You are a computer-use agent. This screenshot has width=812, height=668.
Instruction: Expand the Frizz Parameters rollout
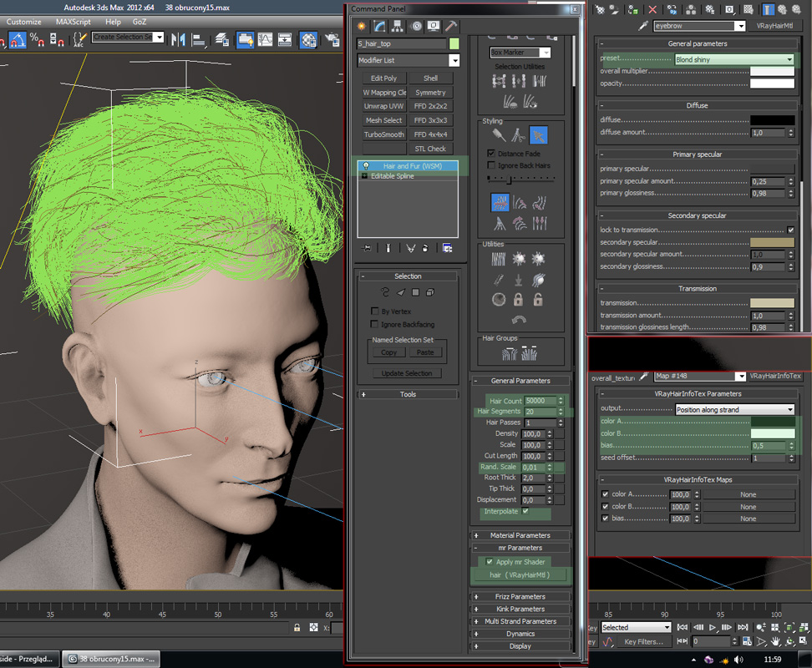coord(520,596)
